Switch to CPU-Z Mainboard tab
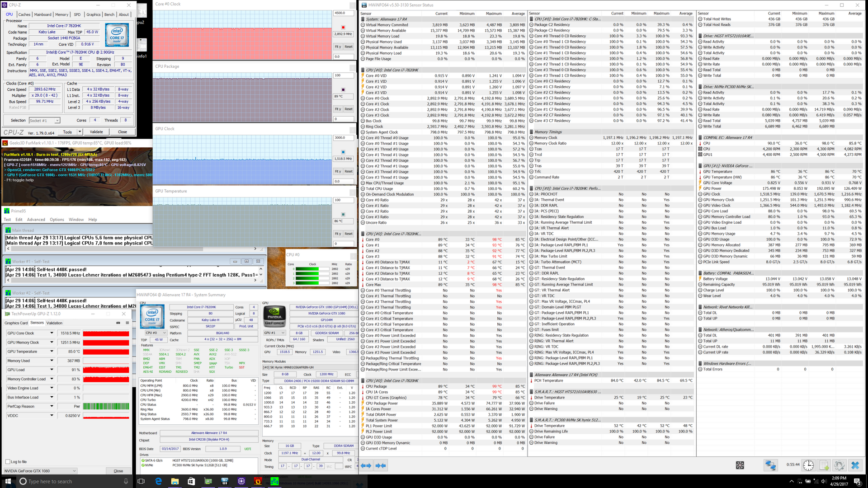 click(43, 14)
